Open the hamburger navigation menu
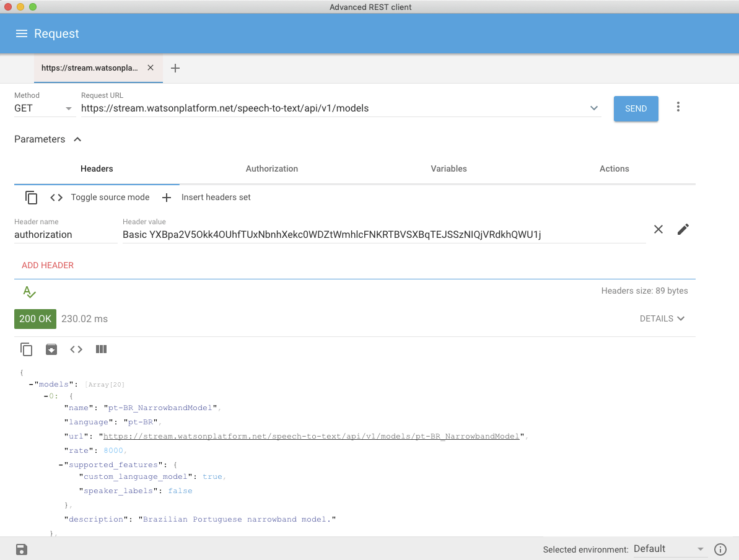739x560 pixels. click(x=22, y=33)
